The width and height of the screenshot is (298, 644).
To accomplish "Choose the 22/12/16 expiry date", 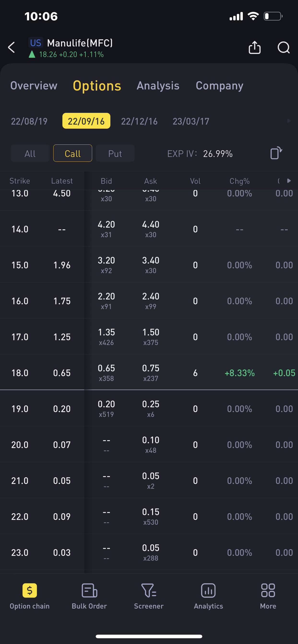I will pos(139,121).
